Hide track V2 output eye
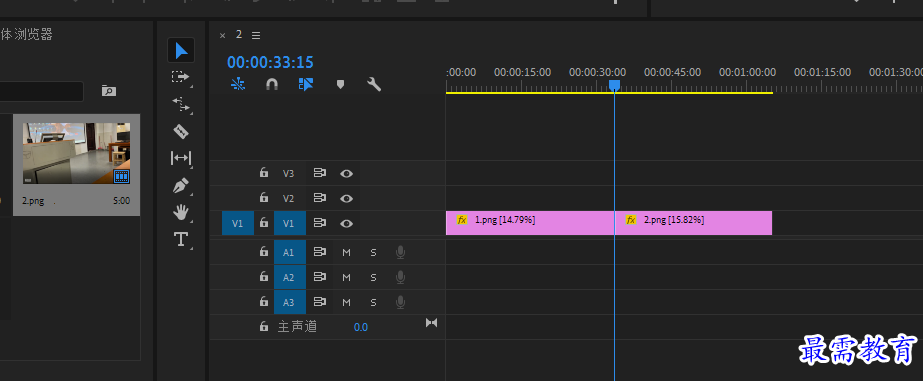This screenshot has height=381, width=923. pyautogui.click(x=347, y=198)
